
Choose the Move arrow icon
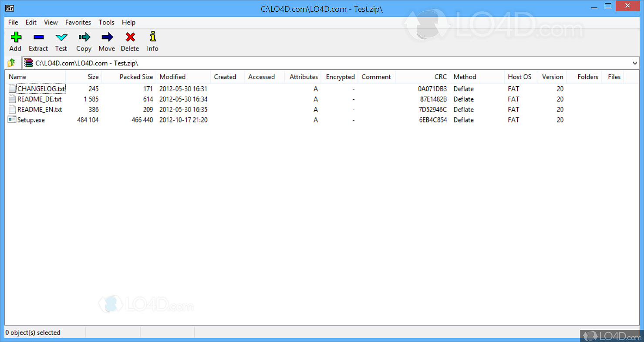coord(107,37)
